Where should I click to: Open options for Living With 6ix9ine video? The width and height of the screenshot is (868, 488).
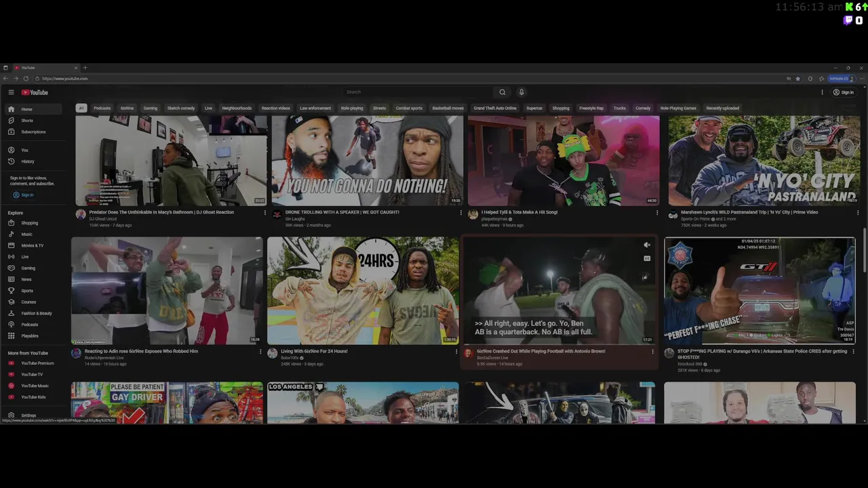click(456, 352)
